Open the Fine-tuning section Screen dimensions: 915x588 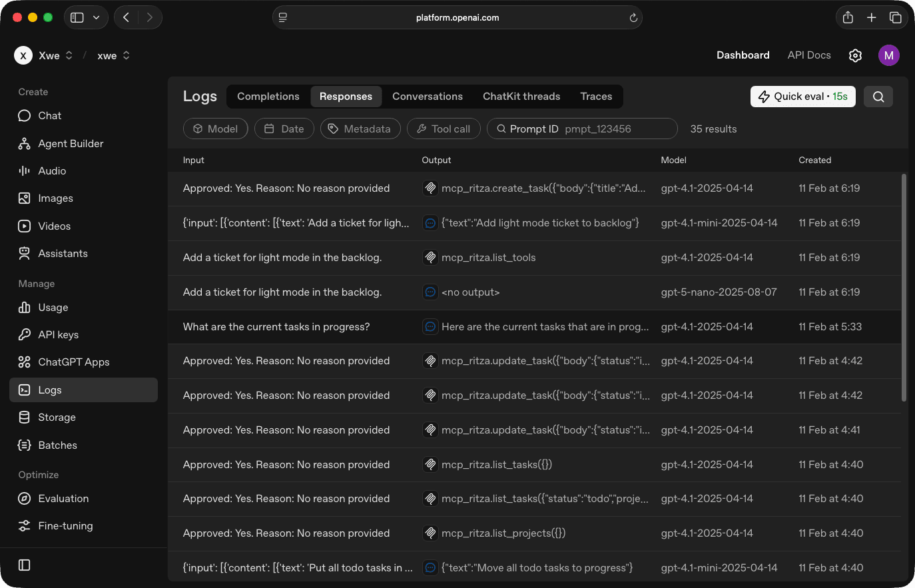pos(64,525)
